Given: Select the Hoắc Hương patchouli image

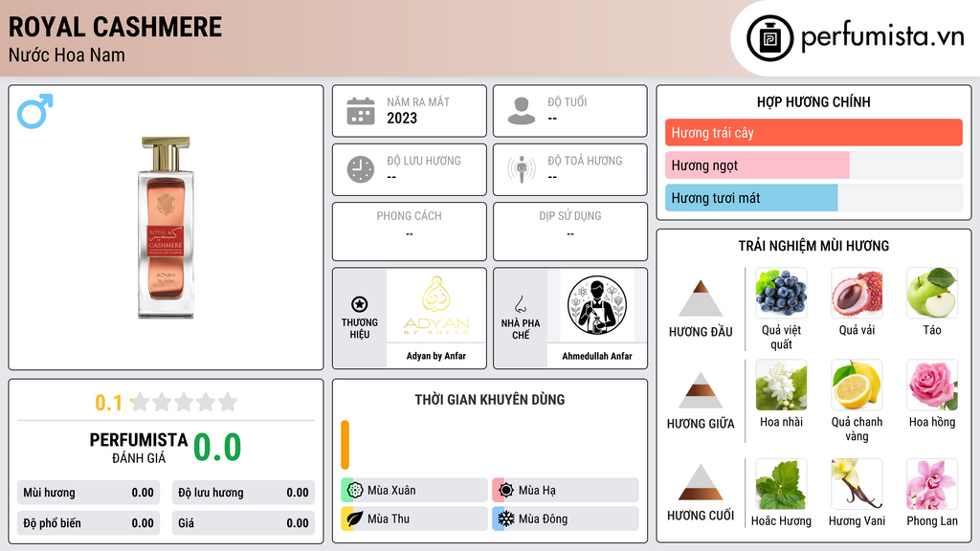Looking at the screenshot, I should [x=781, y=484].
